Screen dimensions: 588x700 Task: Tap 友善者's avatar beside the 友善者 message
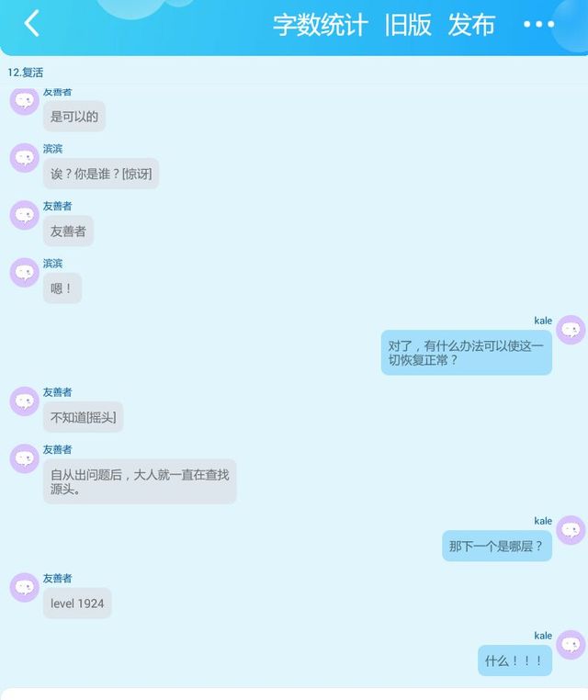coord(25,215)
